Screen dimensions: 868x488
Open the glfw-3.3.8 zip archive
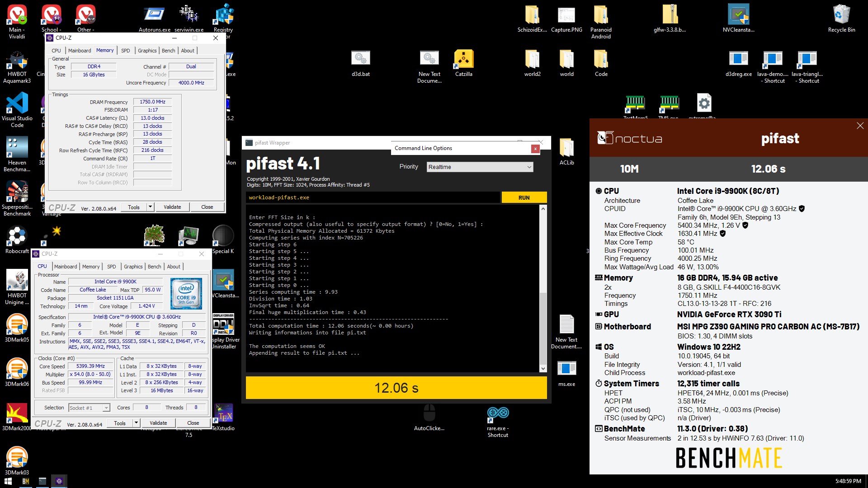pyautogui.click(x=670, y=19)
